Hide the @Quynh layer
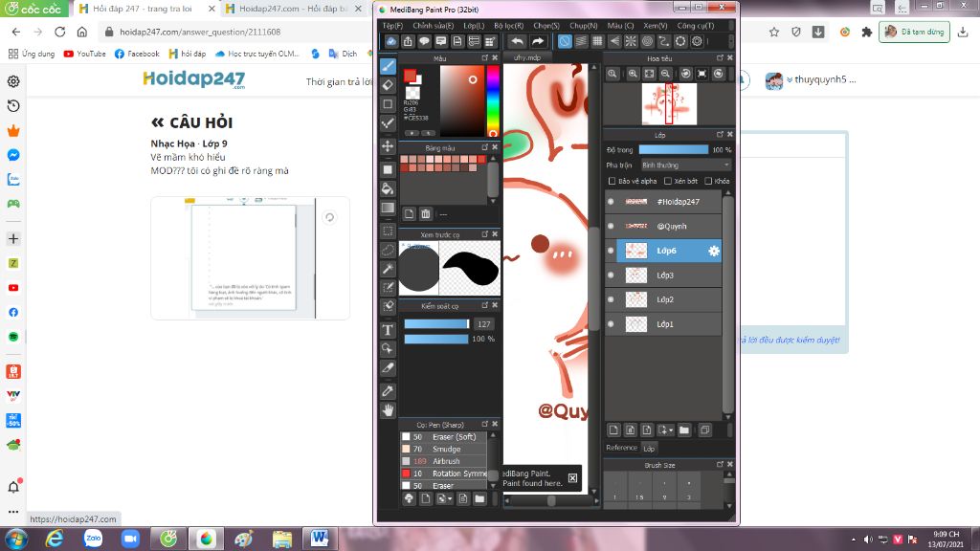The width and height of the screenshot is (980, 551). [x=611, y=226]
